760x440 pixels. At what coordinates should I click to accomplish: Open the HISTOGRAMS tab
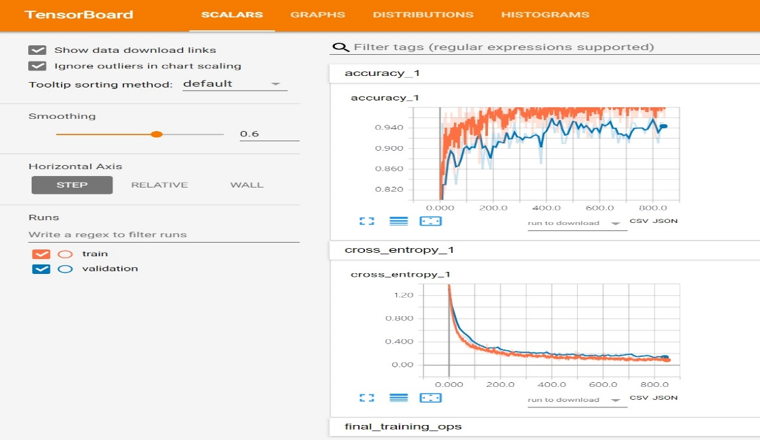(x=544, y=15)
